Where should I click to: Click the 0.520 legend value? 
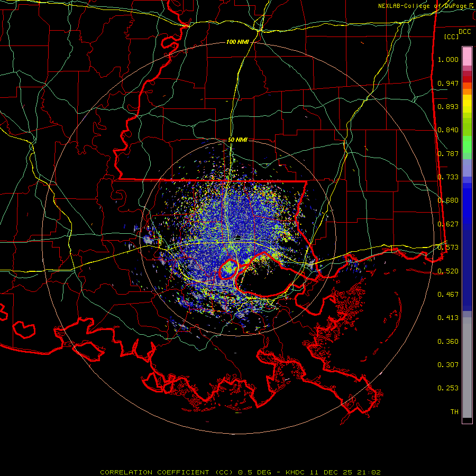pos(448,271)
